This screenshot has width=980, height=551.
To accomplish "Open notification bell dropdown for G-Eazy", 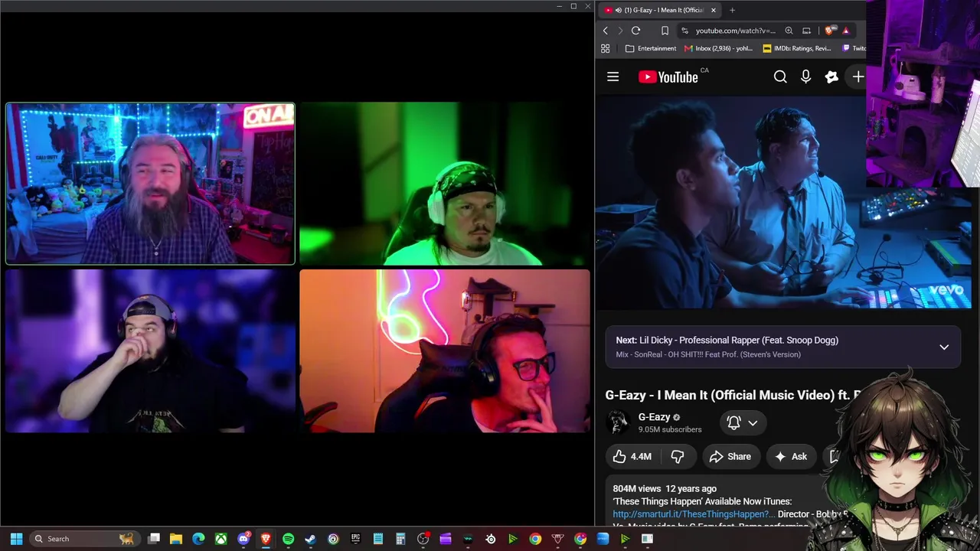I will (742, 422).
